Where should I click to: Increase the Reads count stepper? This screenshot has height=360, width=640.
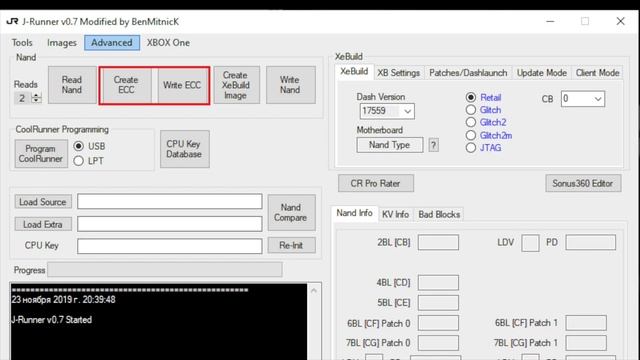37,96
